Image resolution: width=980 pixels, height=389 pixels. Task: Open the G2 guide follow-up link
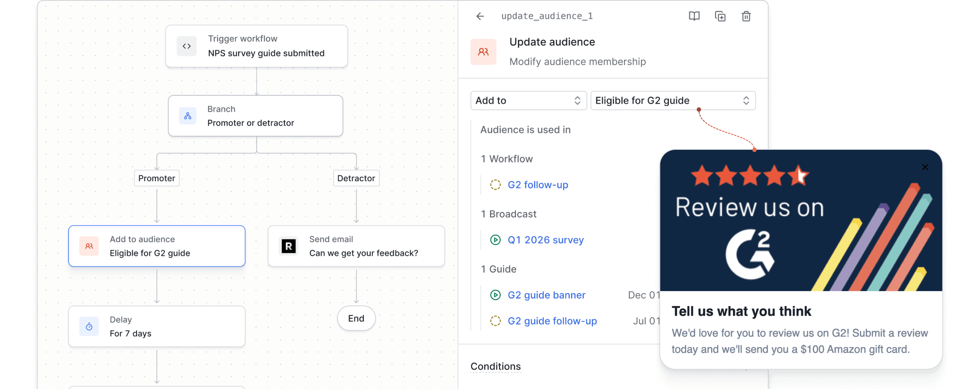[x=552, y=321]
